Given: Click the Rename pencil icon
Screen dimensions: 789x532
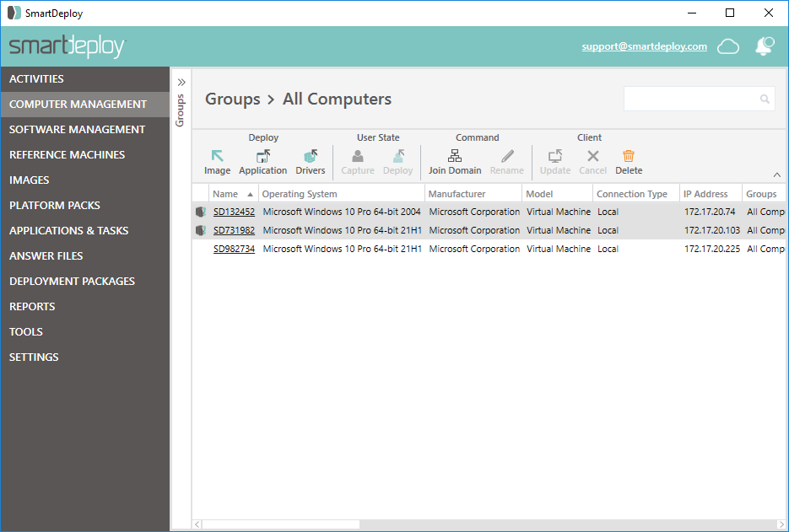Looking at the screenshot, I should [x=507, y=156].
